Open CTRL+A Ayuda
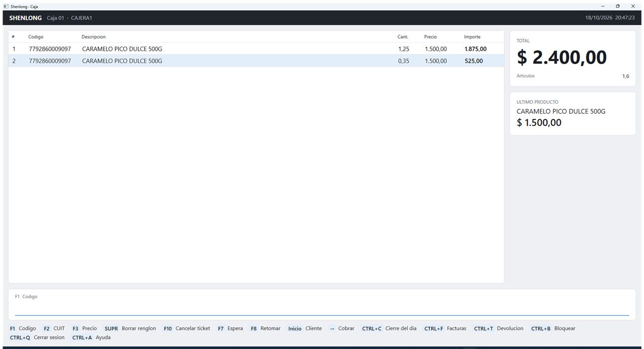This screenshot has width=644, height=349. pyautogui.click(x=91, y=337)
